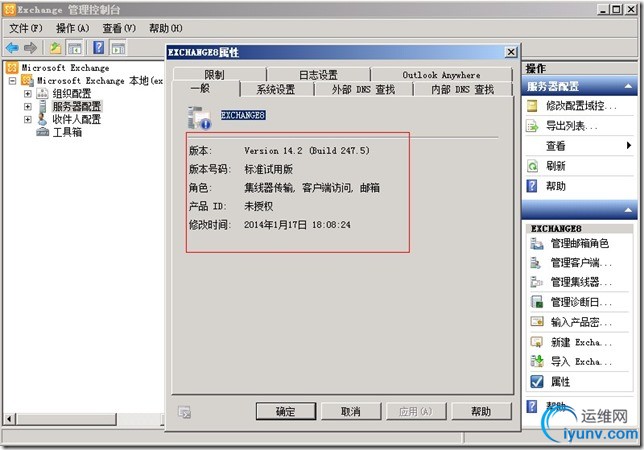The width and height of the screenshot is (644, 450).
Task: Click the script icon at dialog bottom-left
Action: click(x=184, y=412)
